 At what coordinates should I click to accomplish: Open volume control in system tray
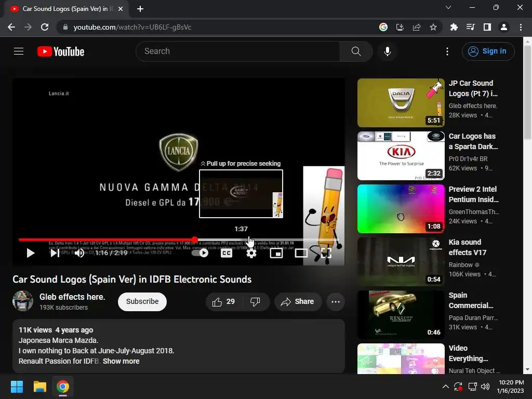[485, 387]
